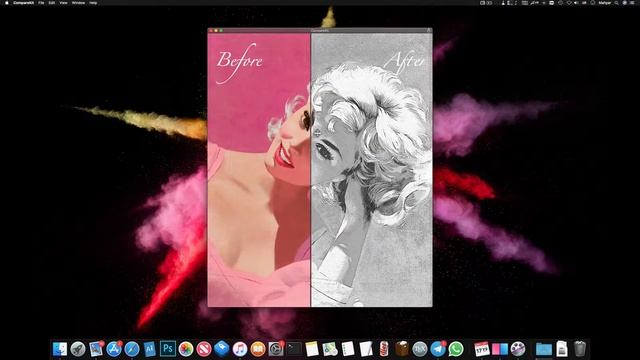Screen dimensions: 640x360
Task: Open the CompareKit app menu
Action: click(x=23, y=3)
